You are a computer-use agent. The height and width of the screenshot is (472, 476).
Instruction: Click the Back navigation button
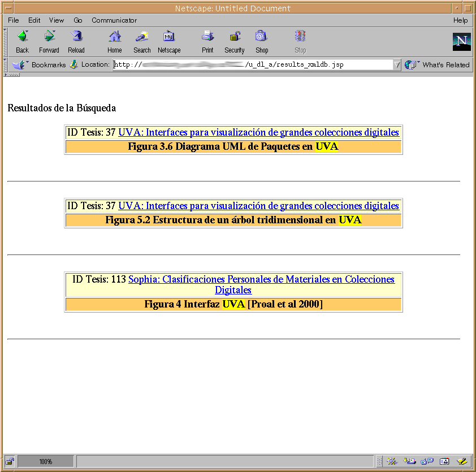click(x=22, y=41)
